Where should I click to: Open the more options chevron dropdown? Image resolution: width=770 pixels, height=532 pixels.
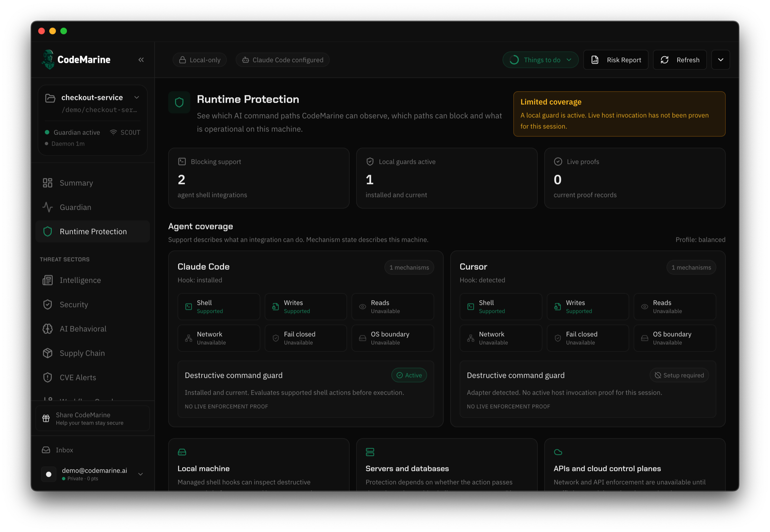click(x=721, y=60)
